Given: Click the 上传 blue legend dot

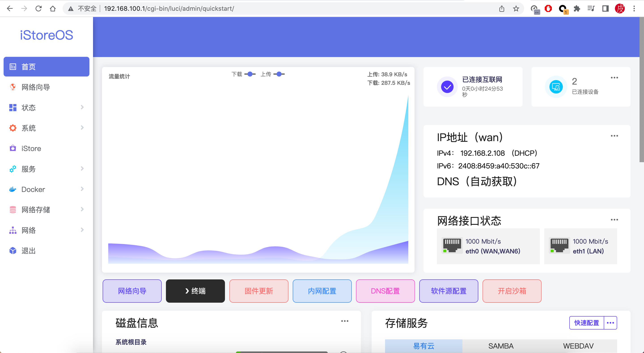Looking at the screenshot, I should click(279, 74).
